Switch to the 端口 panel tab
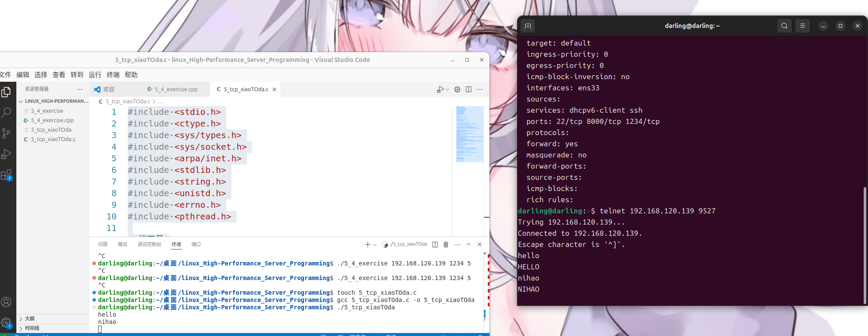 pos(196,244)
